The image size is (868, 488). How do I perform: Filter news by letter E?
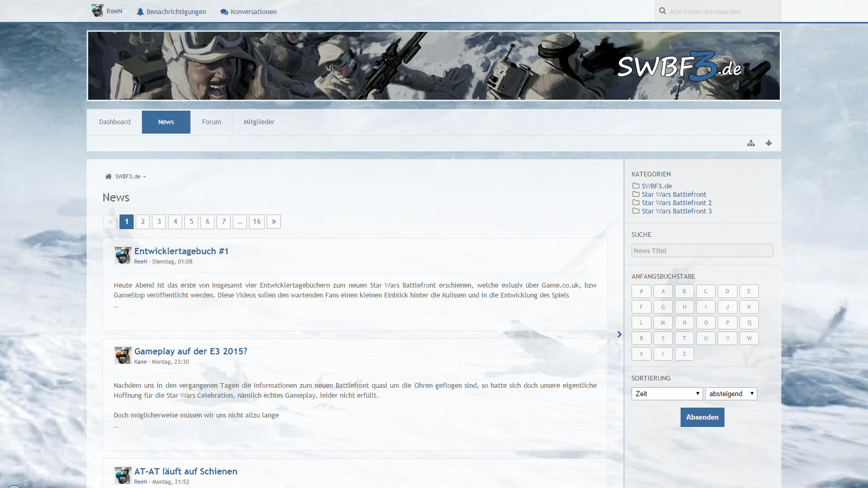click(x=749, y=291)
